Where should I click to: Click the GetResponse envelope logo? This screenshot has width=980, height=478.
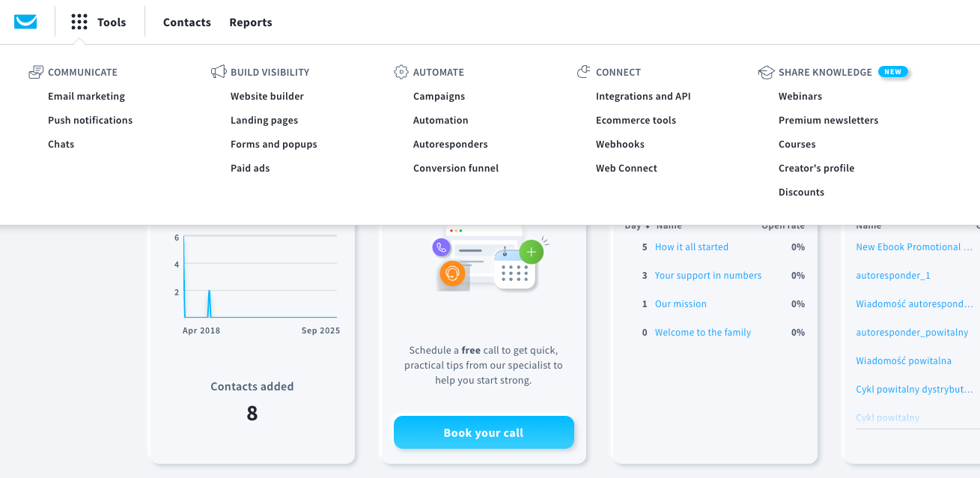pos(25,22)
